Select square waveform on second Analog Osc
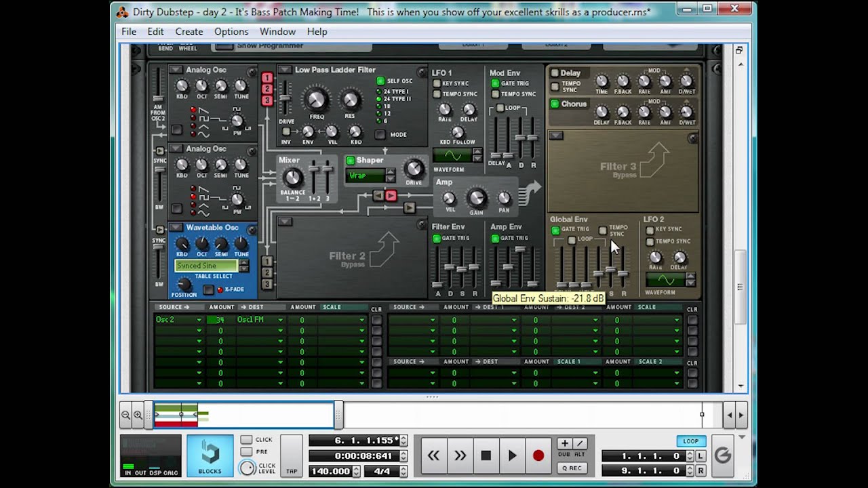This screenshot has width=868, height=488. point(193,197)
